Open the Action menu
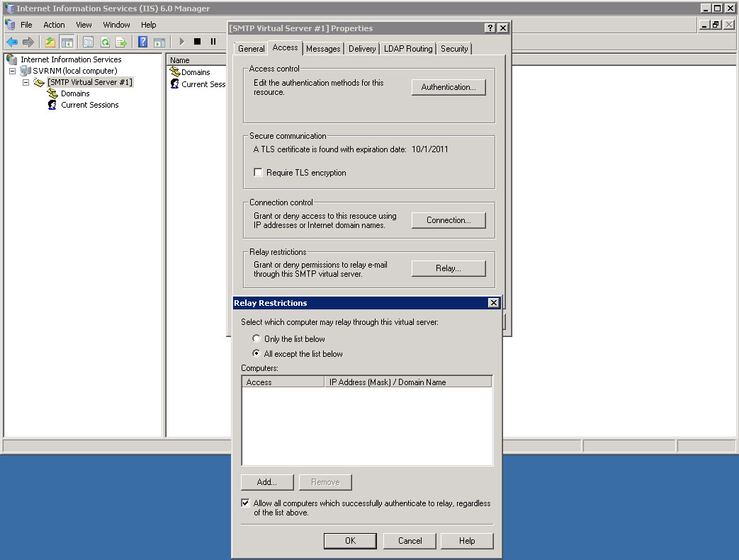Image resolution: width=739 pixels, height=560 pixels. click(x=54, y=25)
